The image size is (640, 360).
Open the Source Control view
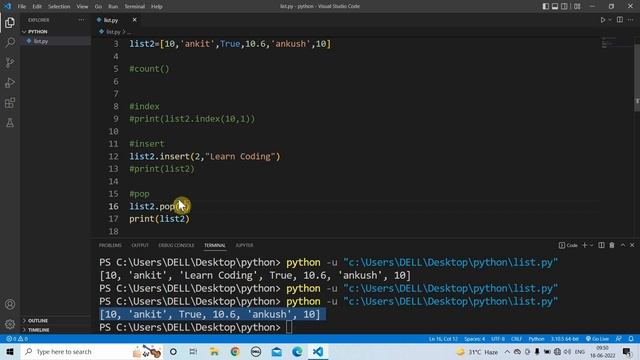pyautogui.click(x=10, y=62)
